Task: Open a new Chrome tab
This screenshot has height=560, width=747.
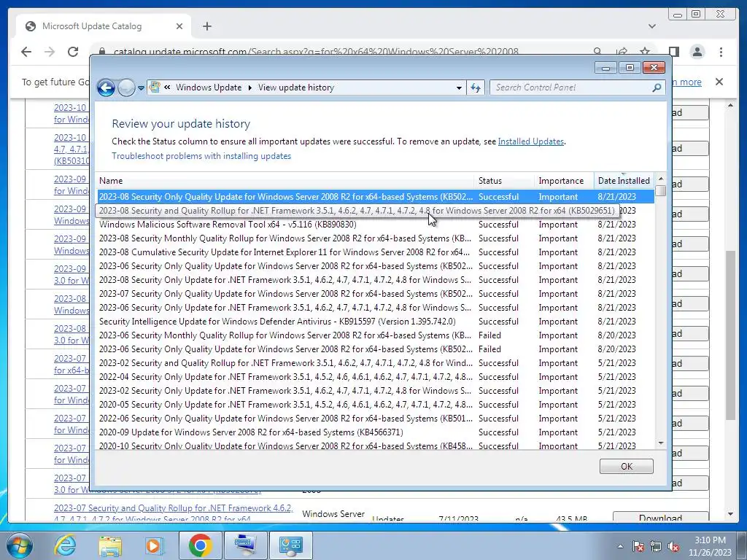Action: pos(206,27)
